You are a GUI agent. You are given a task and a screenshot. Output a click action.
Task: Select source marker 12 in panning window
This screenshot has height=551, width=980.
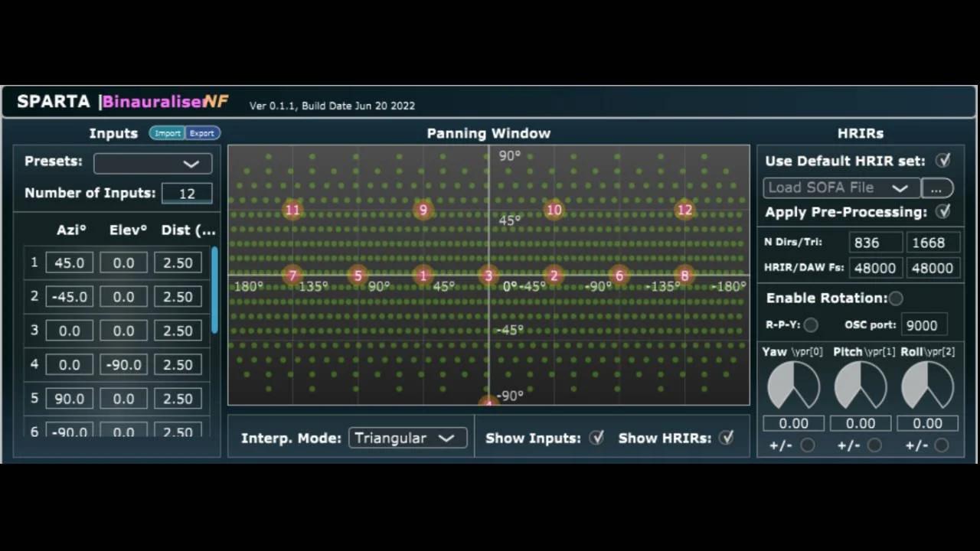pyautogui.click(x=684, y=210)
